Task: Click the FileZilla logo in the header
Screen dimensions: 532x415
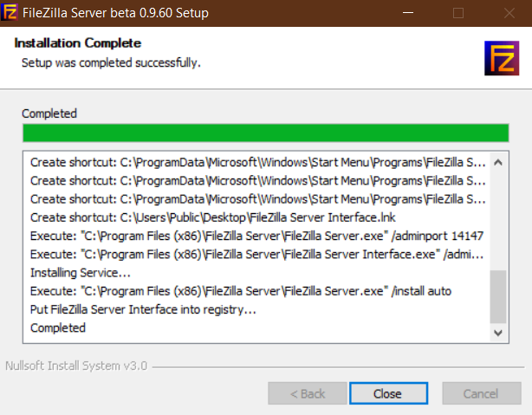Action: click(x=502, y=58)
